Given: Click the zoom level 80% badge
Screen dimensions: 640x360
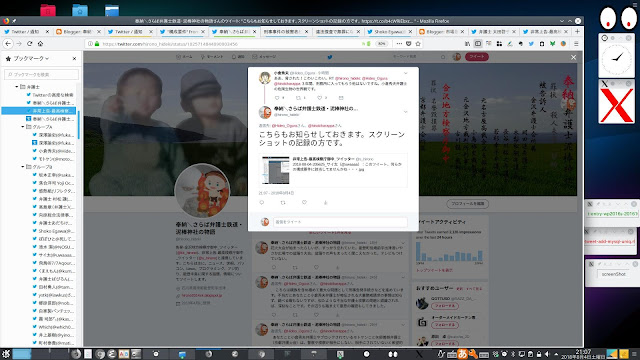Looking at the screenshot, I should (381, 44).
